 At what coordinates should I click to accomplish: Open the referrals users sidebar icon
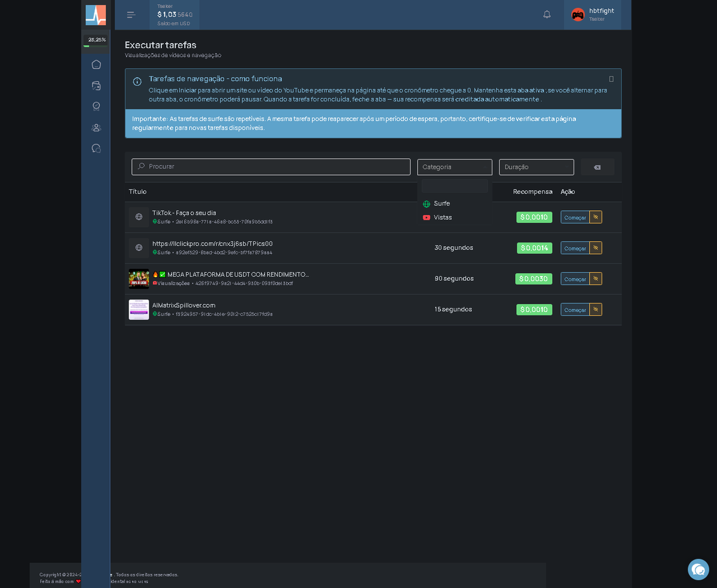tap(96, 127)
